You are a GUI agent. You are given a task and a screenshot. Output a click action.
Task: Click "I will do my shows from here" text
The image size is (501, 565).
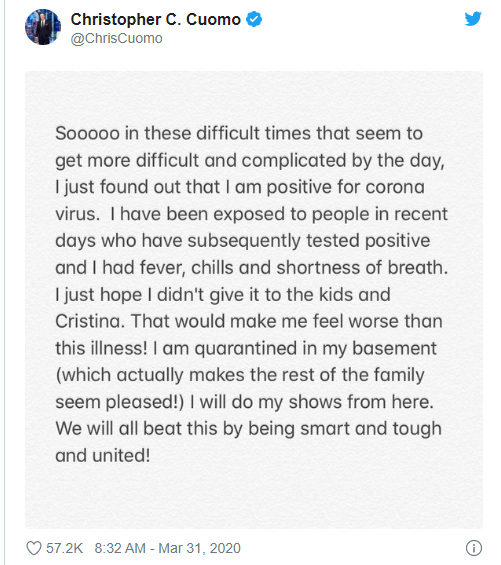311,402
